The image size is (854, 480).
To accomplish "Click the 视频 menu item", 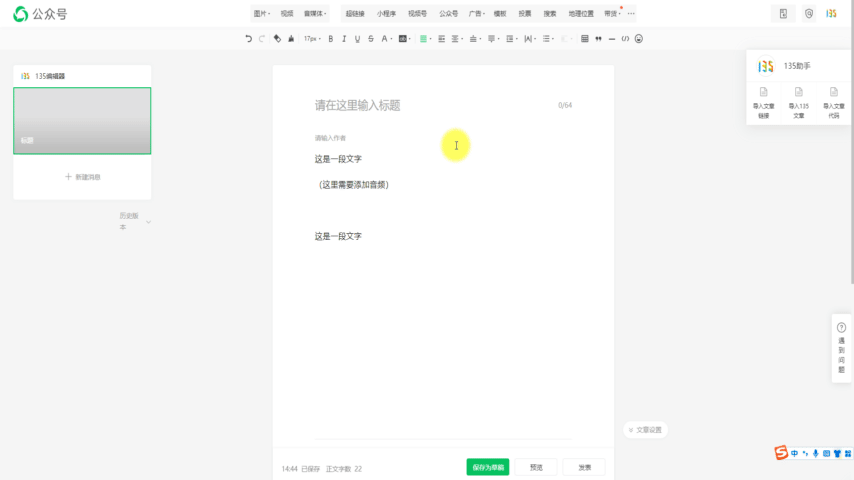I will (x=287, y=14).
